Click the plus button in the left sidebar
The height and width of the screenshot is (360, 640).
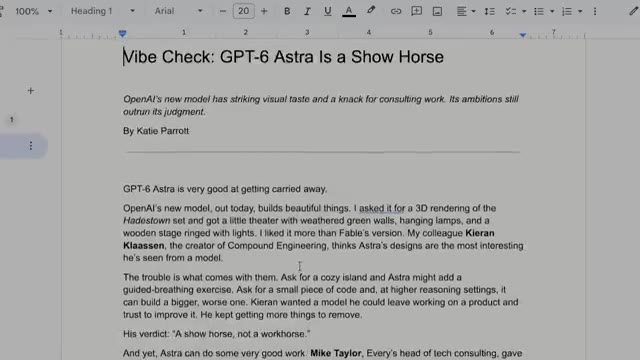[31, 91]
